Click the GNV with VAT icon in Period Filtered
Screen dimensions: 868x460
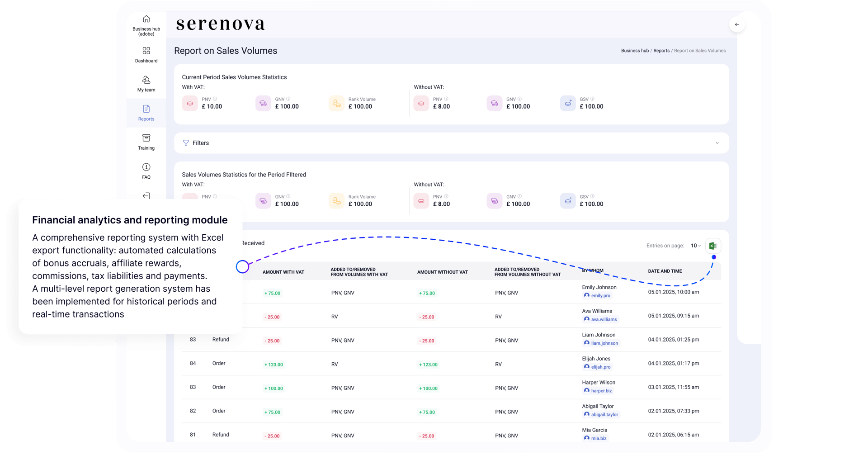tap(263, 201)
